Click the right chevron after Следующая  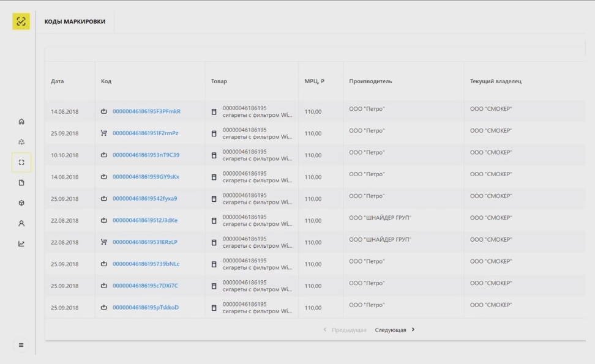coord(413,330)
